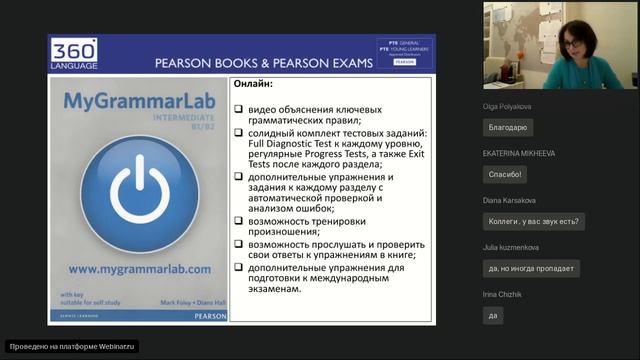
Task: Select chat message 'да, но иногда пропадает'
Action: pos(531,269)
